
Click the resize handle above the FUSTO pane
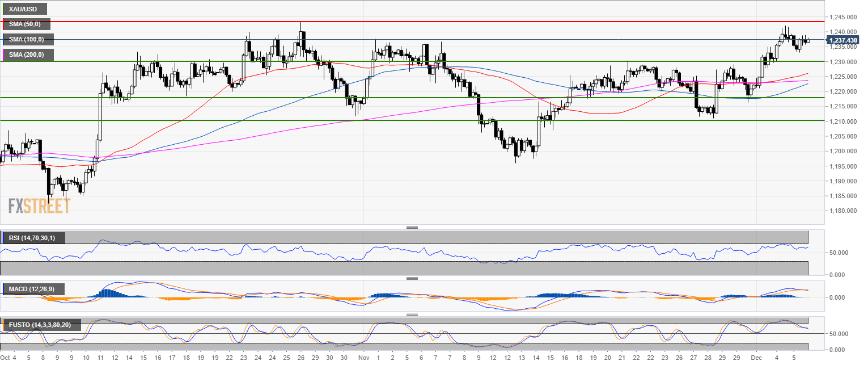(x=412, y=313)
